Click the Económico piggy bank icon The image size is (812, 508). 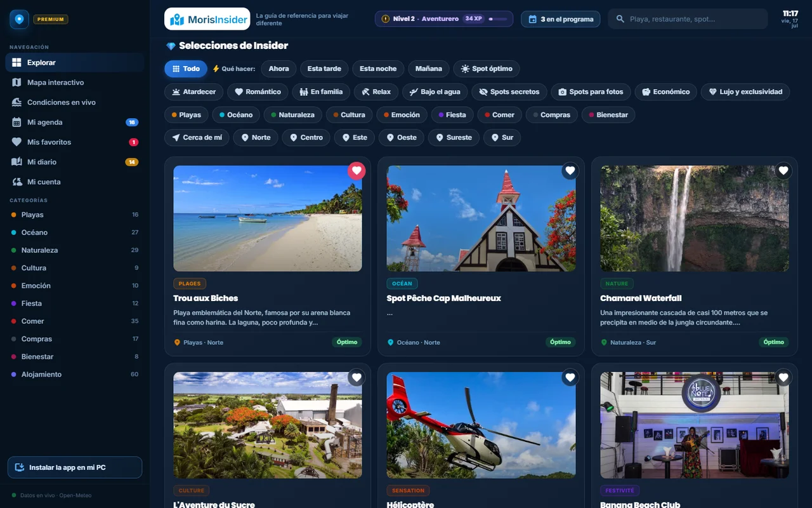tap(646, 92)
